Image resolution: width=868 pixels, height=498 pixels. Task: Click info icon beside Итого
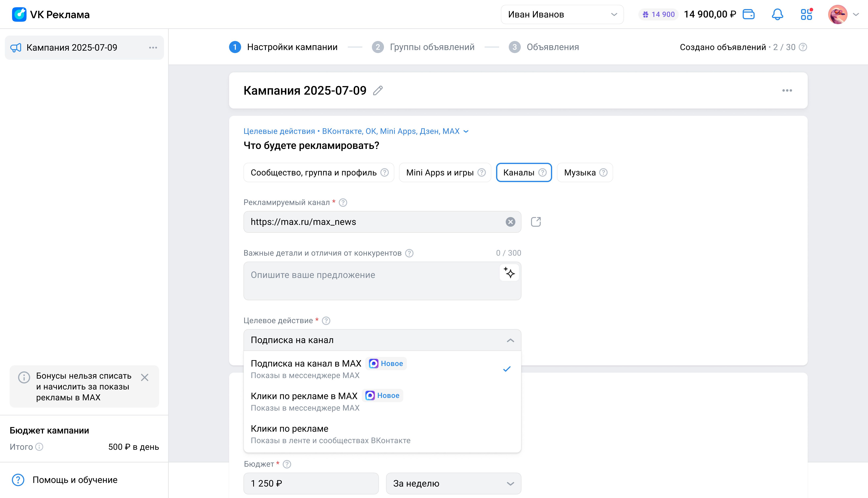point(39,447)
